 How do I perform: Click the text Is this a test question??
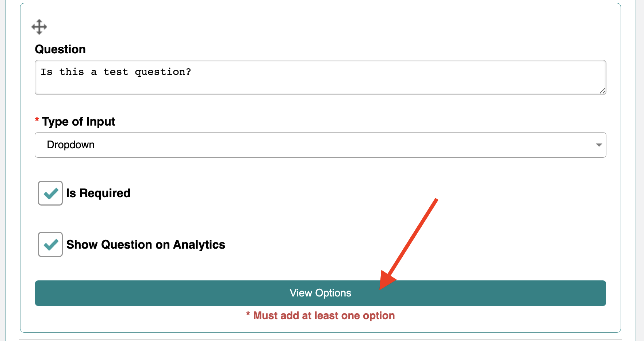click(116, 72)
